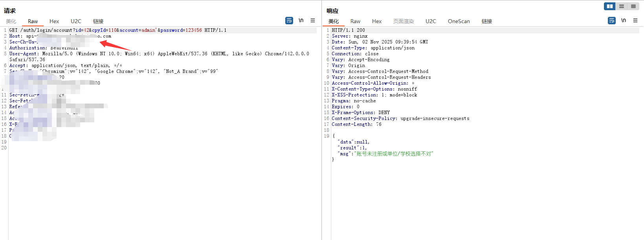Click the password=123456 parameter value

pos(194,30)
